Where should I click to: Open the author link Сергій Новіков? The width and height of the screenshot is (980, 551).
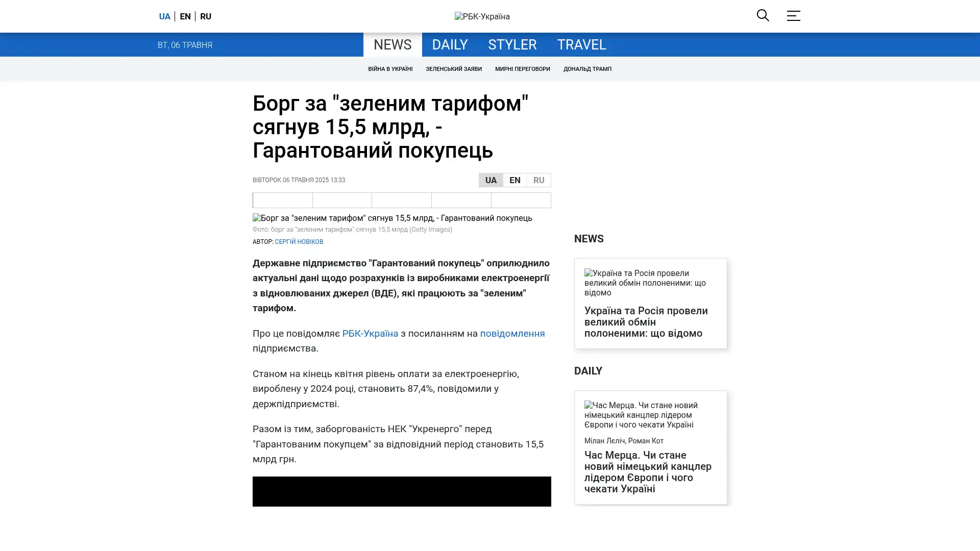point(299,242)
